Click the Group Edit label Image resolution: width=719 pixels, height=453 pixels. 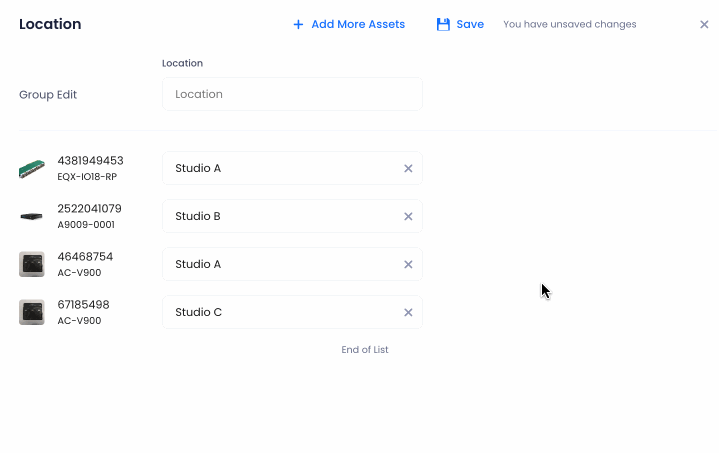click(48, 94)
